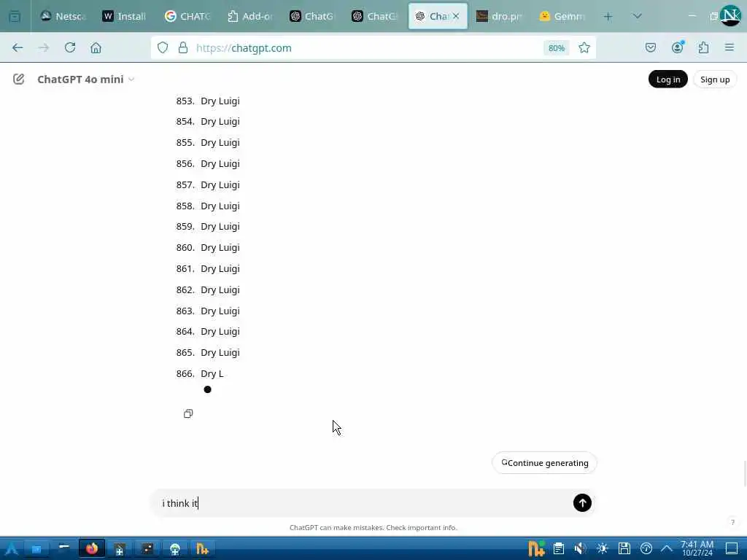Show hidden system tray icons

[667, 549]
